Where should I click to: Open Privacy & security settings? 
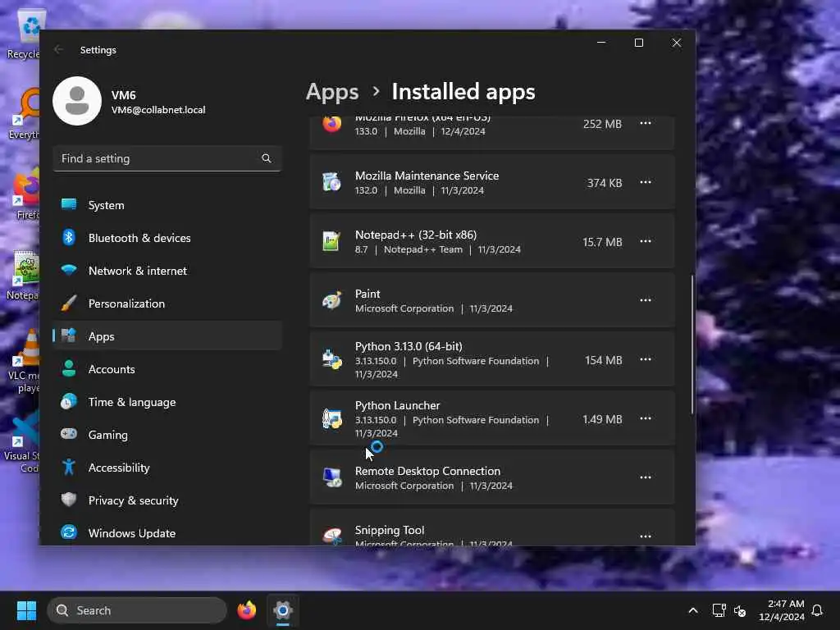(167, 500)
